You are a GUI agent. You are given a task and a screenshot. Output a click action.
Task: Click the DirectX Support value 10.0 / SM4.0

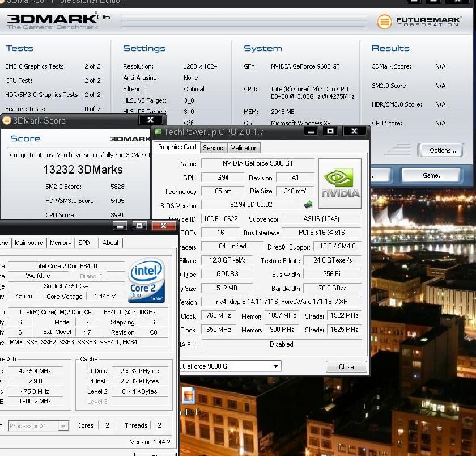coord(337,246)
